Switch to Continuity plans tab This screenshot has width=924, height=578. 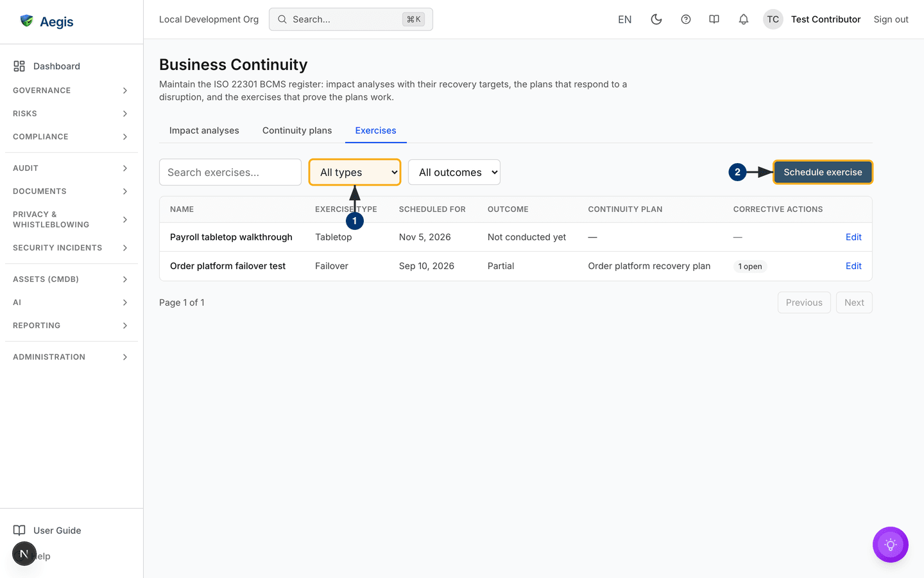point(297,130)
